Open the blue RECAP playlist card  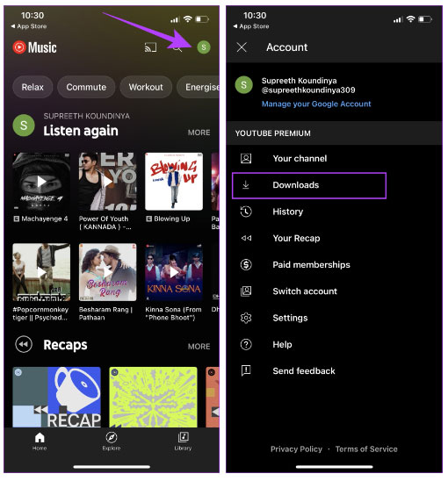click(57, 397)
